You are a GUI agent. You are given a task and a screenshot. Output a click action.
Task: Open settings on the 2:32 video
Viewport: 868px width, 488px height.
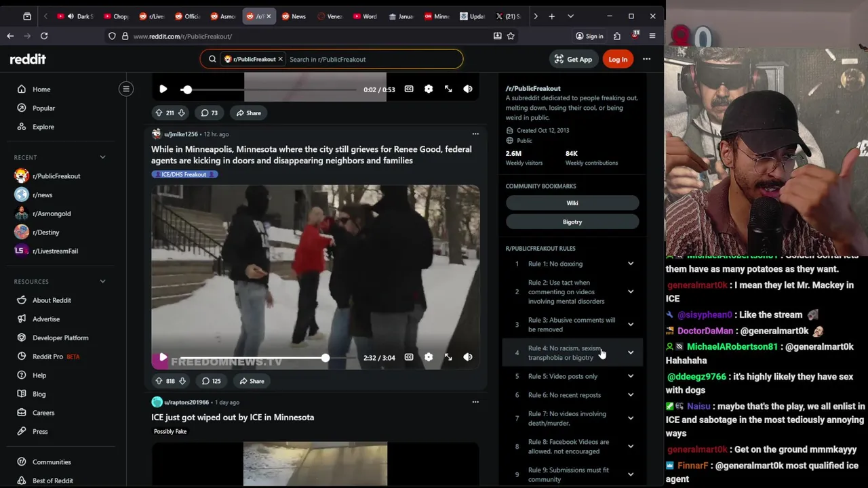click(x=429, y=357)
